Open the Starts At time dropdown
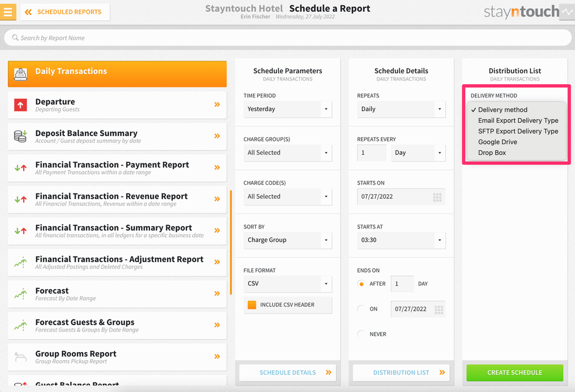Image resolution: width=575 pixels, height=392 pixels. click(401, 240)
